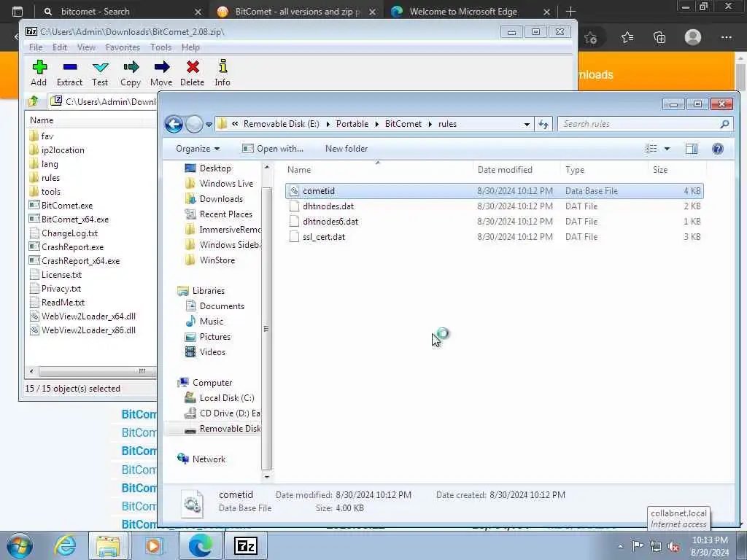Open Action Center flag in the tray
This screenshot has width=747, height=560.
pos(638,546)
